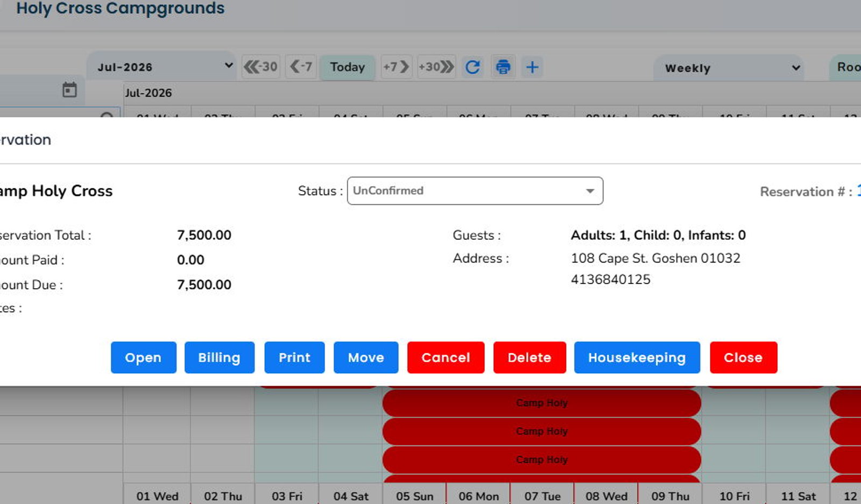Image resolution: width=861 pixels, height=504 pixels.
Task: Jump forward 7 days
Action: [396, 67]
